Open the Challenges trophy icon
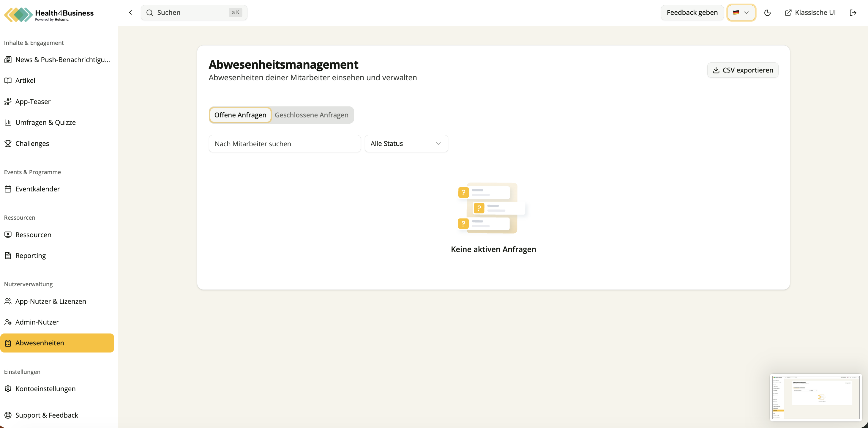The width and height of the screenshot is (868, 428). [8, 144]
